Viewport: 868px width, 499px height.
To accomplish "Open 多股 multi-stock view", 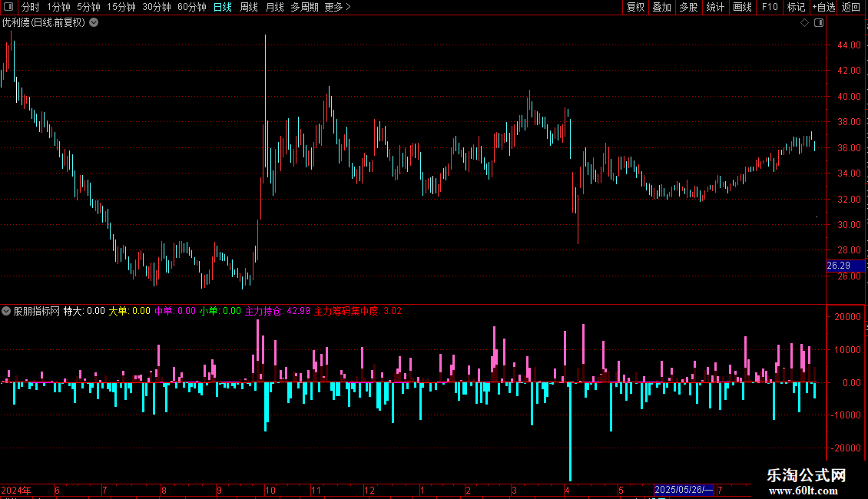I will tap(689, 7).
